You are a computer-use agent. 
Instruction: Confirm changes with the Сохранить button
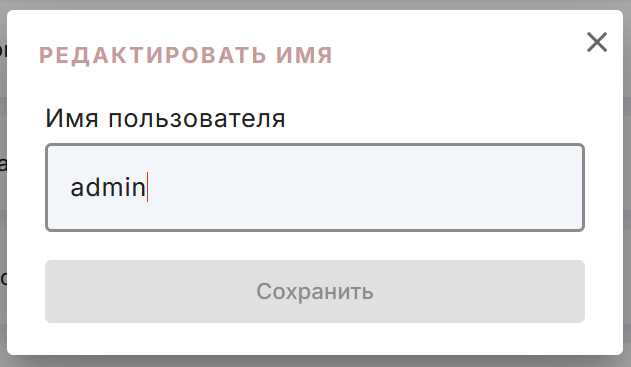pos(315,291)
